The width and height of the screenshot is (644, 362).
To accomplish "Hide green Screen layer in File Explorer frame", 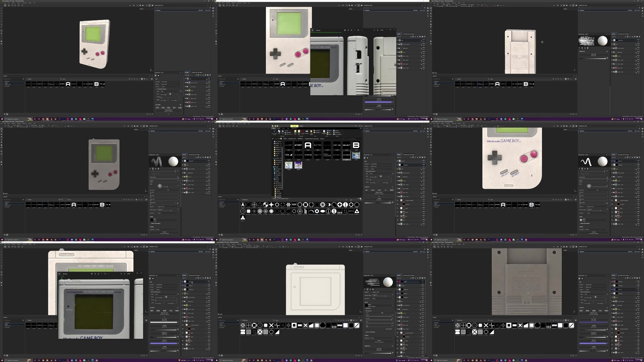I will point(397,181).
